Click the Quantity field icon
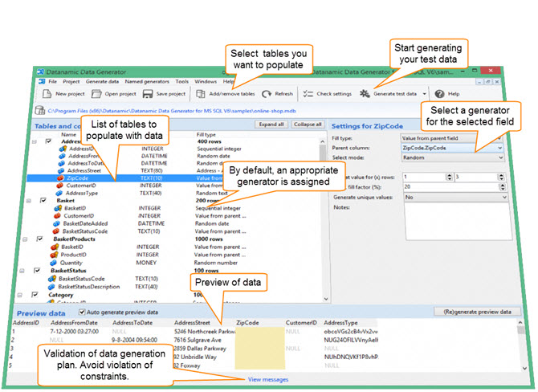 click(x=53, y=263)
